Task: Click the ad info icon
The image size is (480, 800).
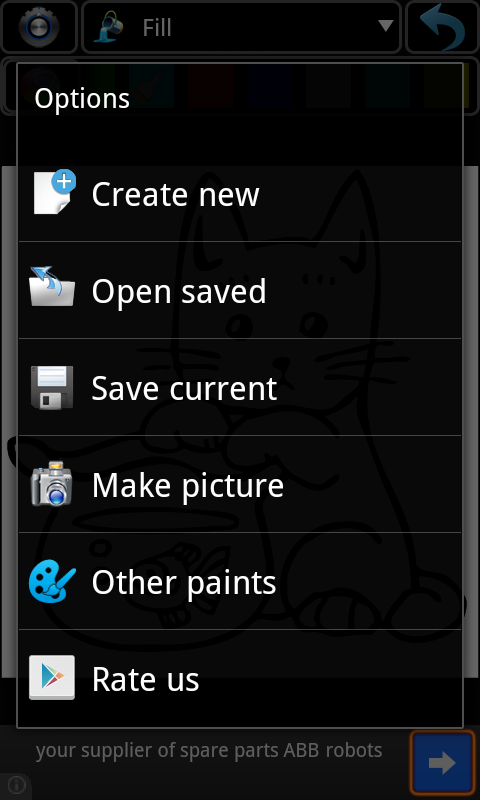Action: (x=16, y=784)
